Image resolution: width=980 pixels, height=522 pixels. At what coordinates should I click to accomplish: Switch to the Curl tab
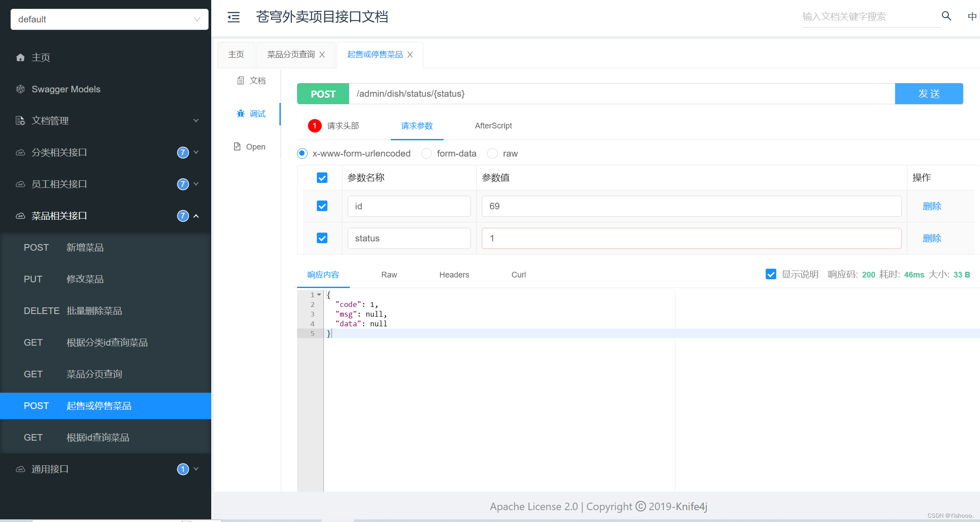point(519,275)
